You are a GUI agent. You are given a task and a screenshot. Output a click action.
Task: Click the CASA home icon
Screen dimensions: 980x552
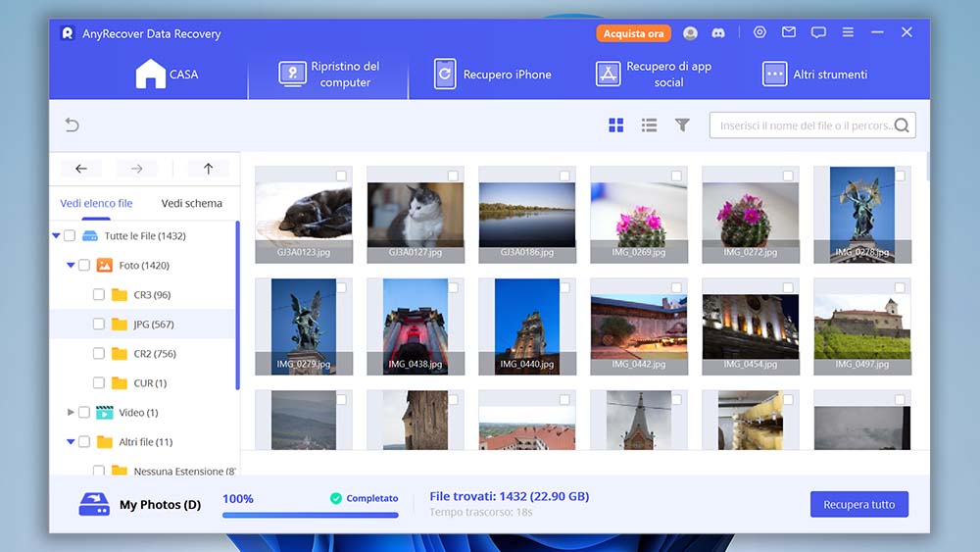[x=151, y=74]
